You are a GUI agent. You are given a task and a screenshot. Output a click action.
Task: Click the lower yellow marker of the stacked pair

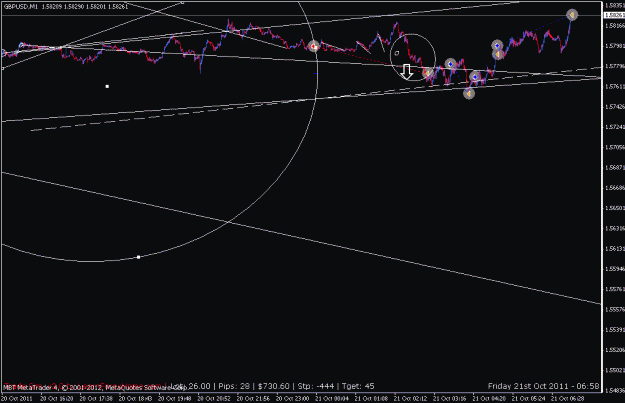pyautogui.click(x=497, y=54)
